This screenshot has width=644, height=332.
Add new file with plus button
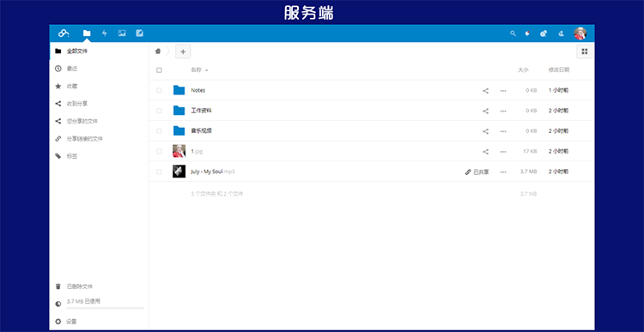tap(183, 51)
